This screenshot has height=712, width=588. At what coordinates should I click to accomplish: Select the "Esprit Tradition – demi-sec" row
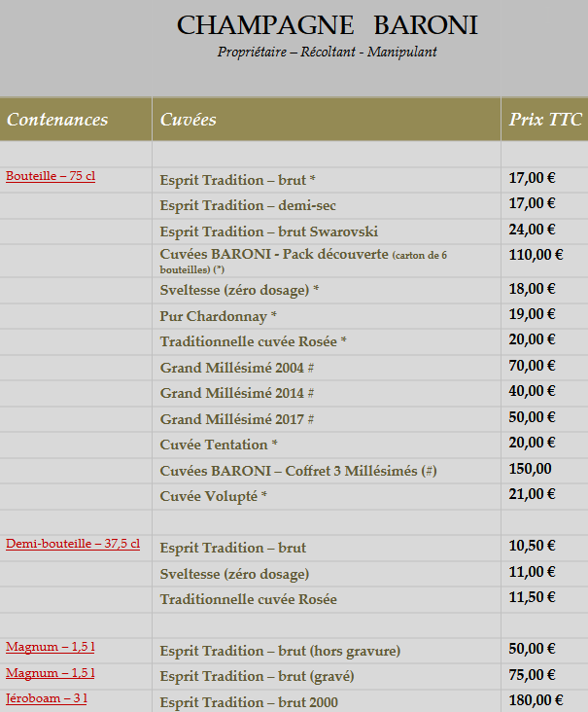[248, 205]
